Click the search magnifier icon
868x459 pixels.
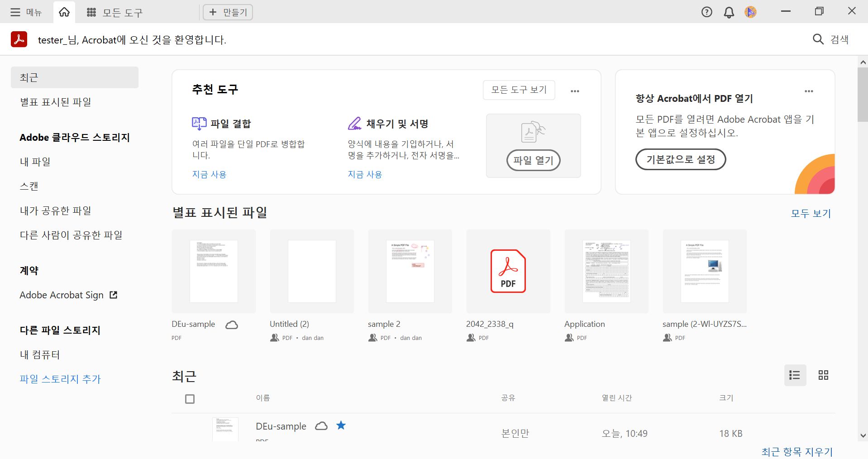(817, 39)
